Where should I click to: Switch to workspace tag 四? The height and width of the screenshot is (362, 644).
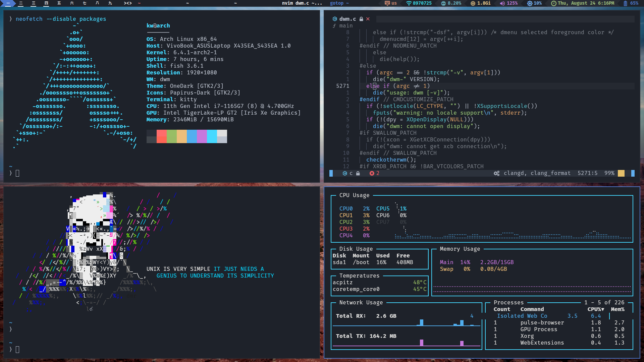(x=46, y=3)
